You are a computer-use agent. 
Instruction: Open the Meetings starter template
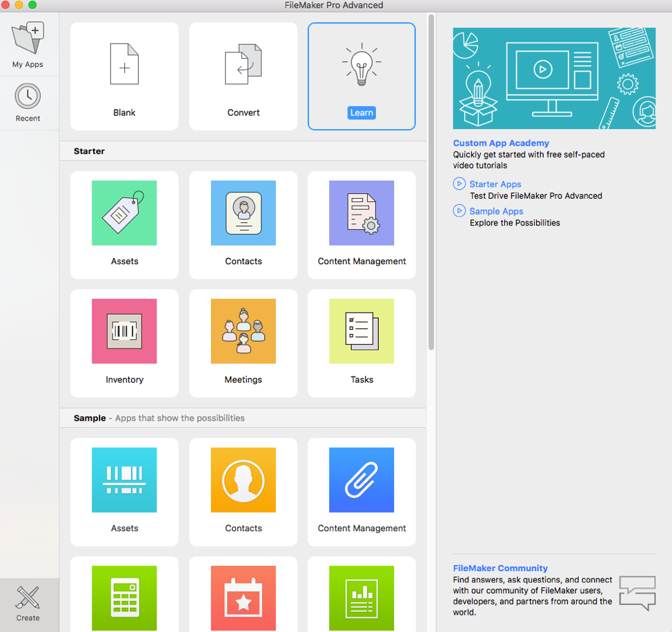[244, 343]
